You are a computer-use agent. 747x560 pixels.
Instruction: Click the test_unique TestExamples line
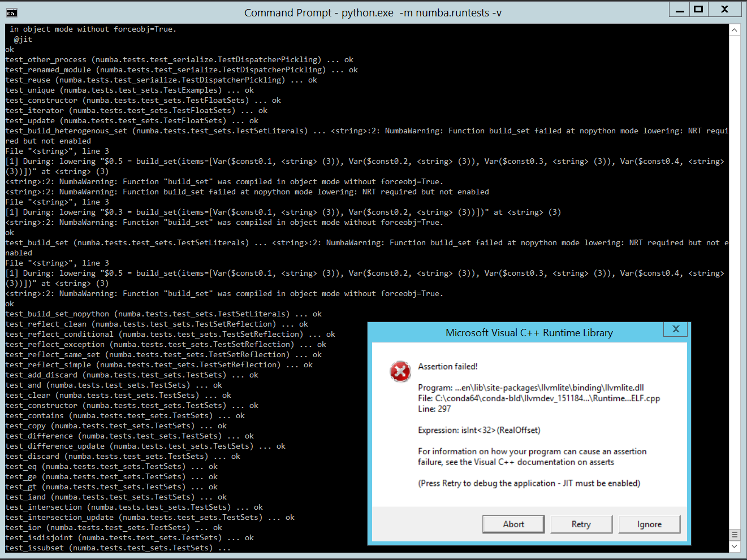tap(129, 90)
